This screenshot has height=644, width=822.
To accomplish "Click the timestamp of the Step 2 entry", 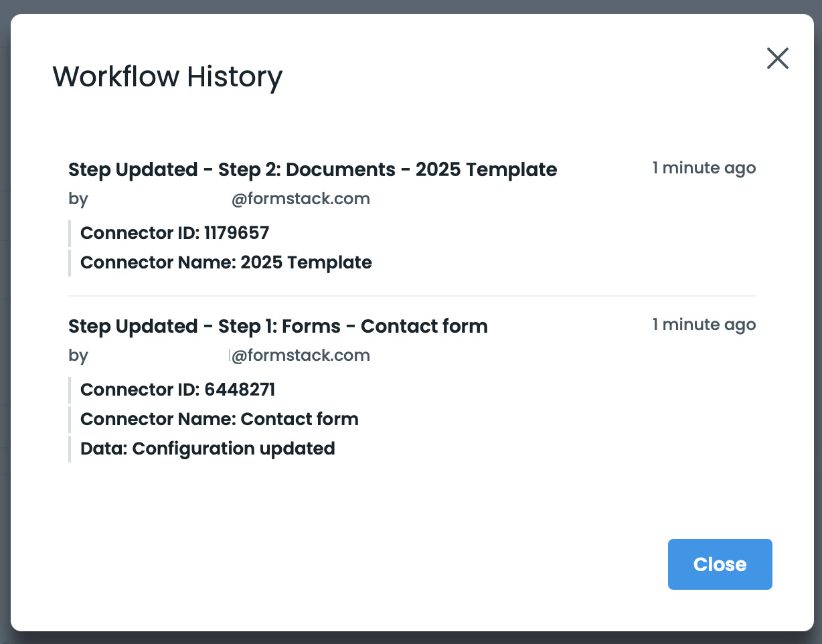I will point(704,168).
